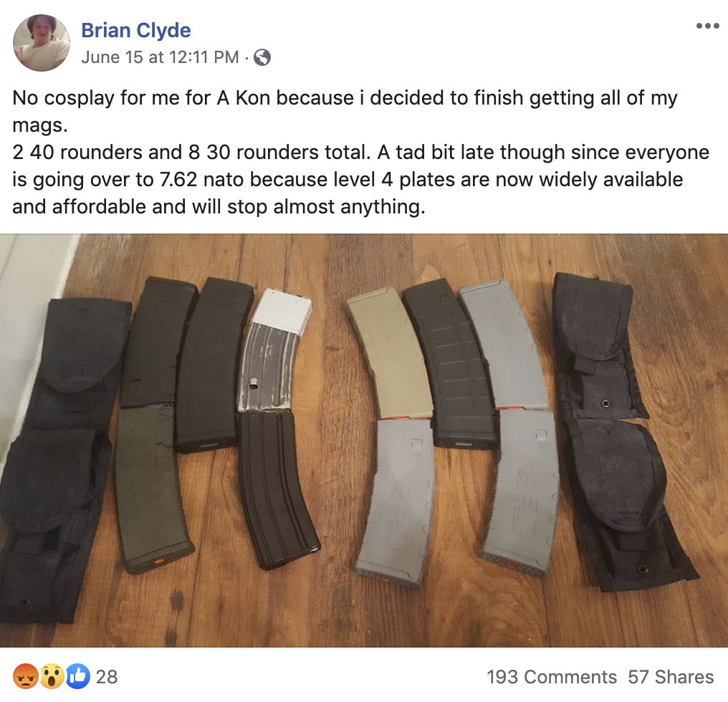Open the post options three-dot menu
The width and height of the screenshot is (728, 702).
[x=707, y=27]
